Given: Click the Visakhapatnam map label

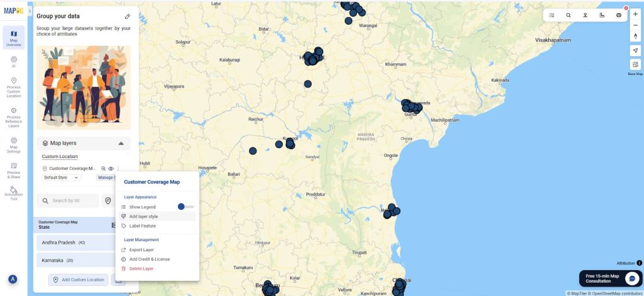Looking at the screenshot, I should pyautogui.click(x=553, y=40).
